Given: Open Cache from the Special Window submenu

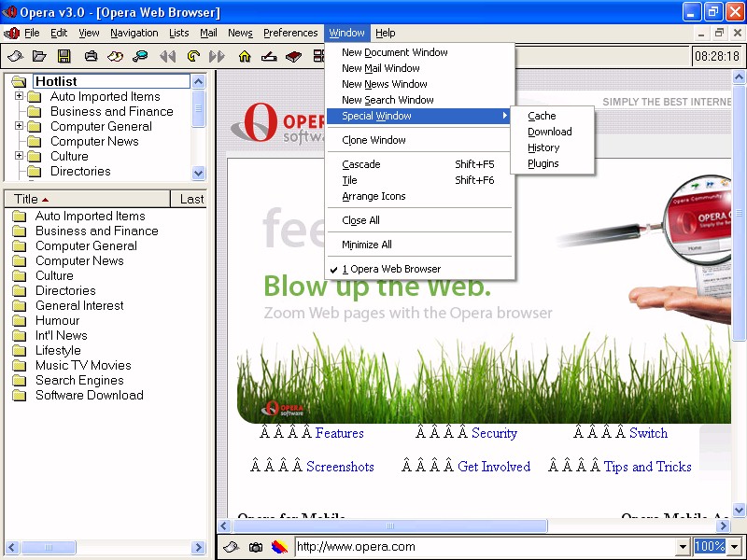Looking at the screenshot, I should point(552,116).
